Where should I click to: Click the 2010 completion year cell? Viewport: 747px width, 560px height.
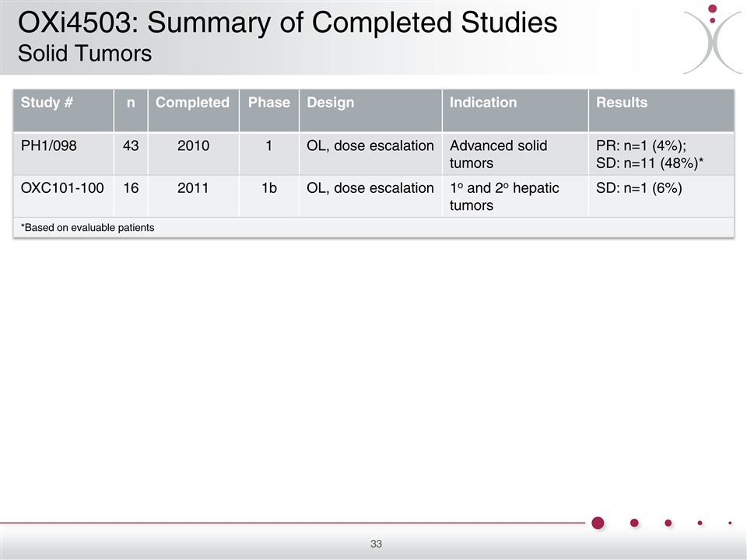point(192,146)
